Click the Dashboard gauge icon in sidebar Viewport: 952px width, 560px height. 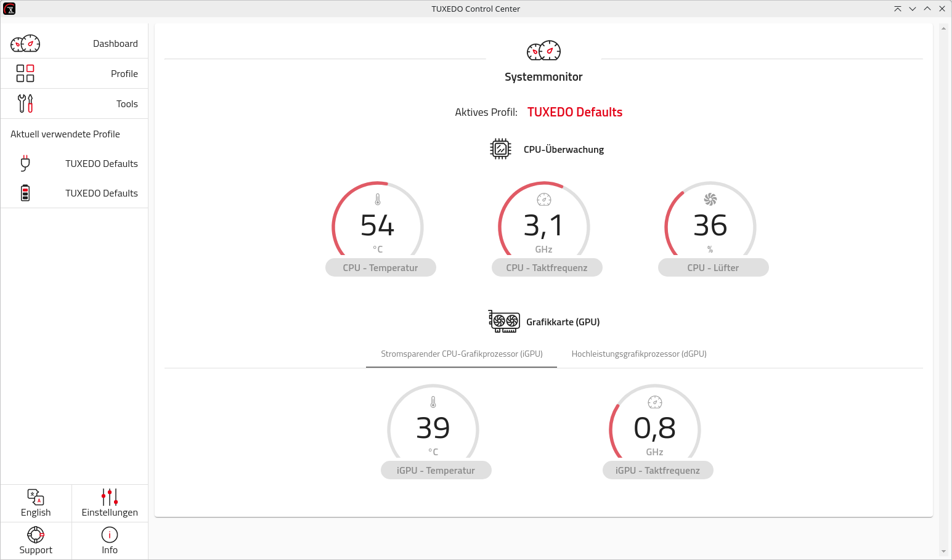[25, 44]
